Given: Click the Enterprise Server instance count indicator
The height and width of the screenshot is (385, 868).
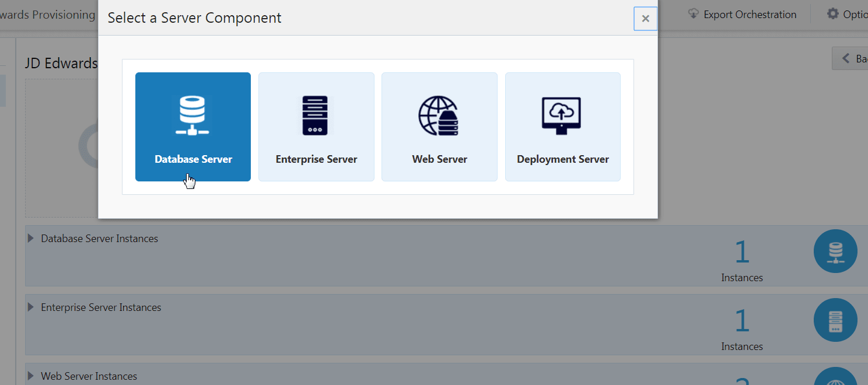Looking at the screenshot, I should point(741,321).
